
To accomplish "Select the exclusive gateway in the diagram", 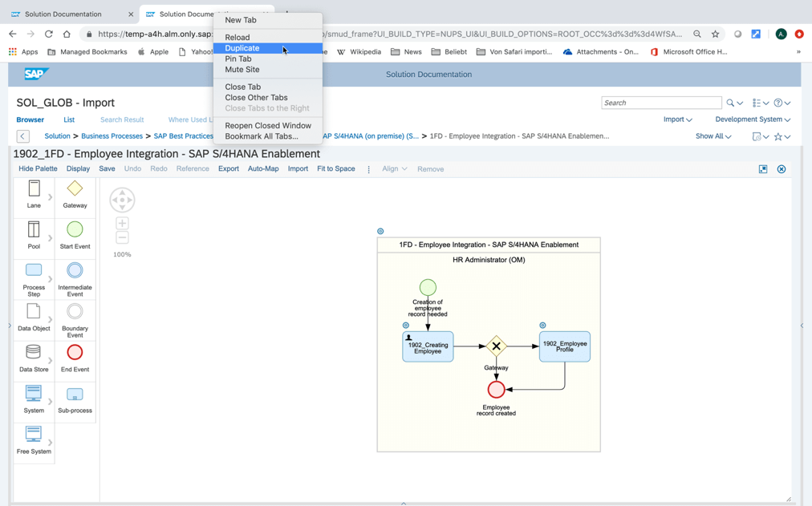I will 496,346.
